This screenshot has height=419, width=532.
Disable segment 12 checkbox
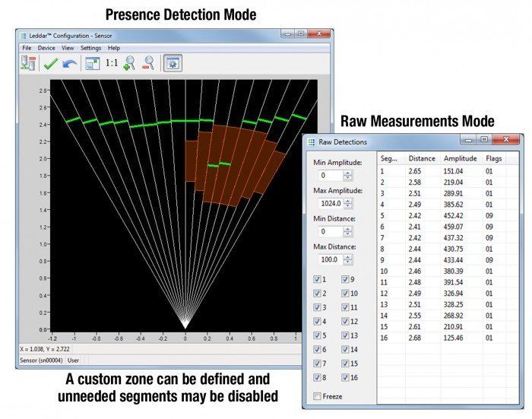345,321
